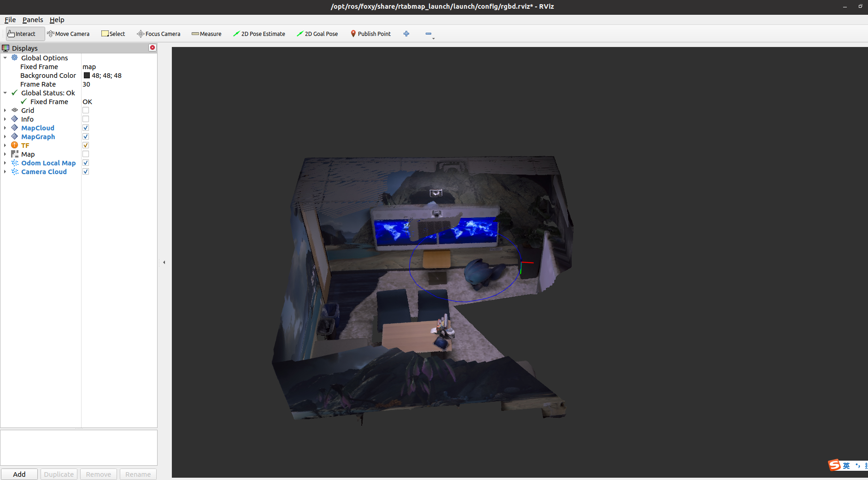
Task: Uncheck the Camera Cloud display
Action: (86, 171)
